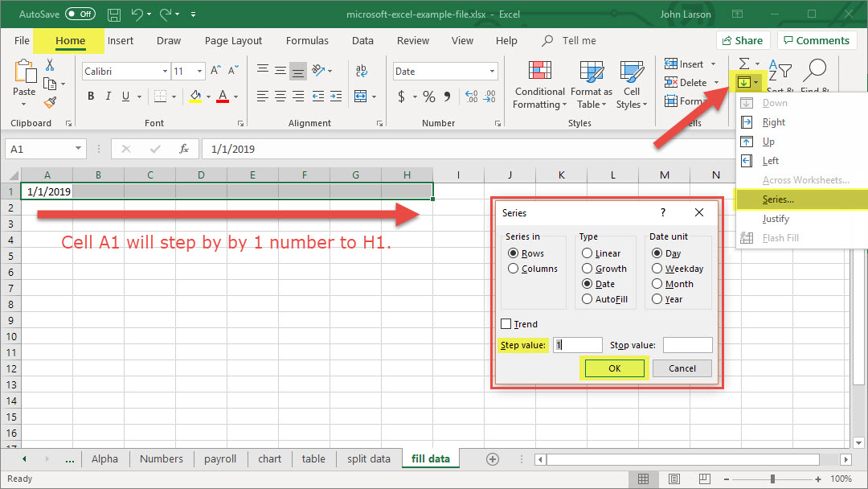868x489 pixels.
Task: Click the Fill Color bucket icon
Action: (x=195, y=97)
